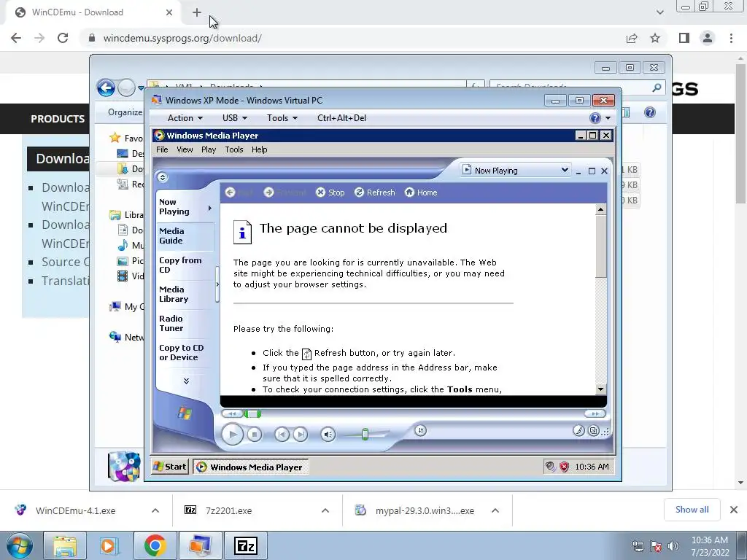Viewport: 747px width, 560px height.
Task: Click the Refresh icon in the Media Guide toolbar
Action: (359, 192)
